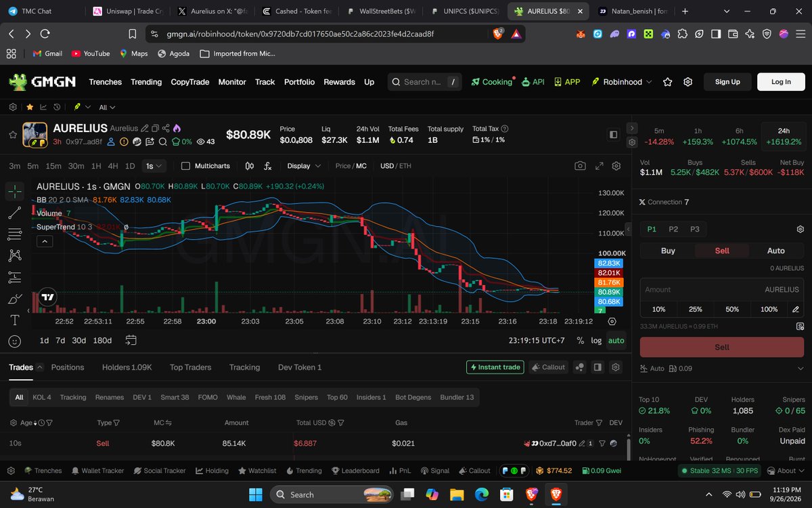Open the 1s interval dropdown
812x508 pixels.
(154, 166)
